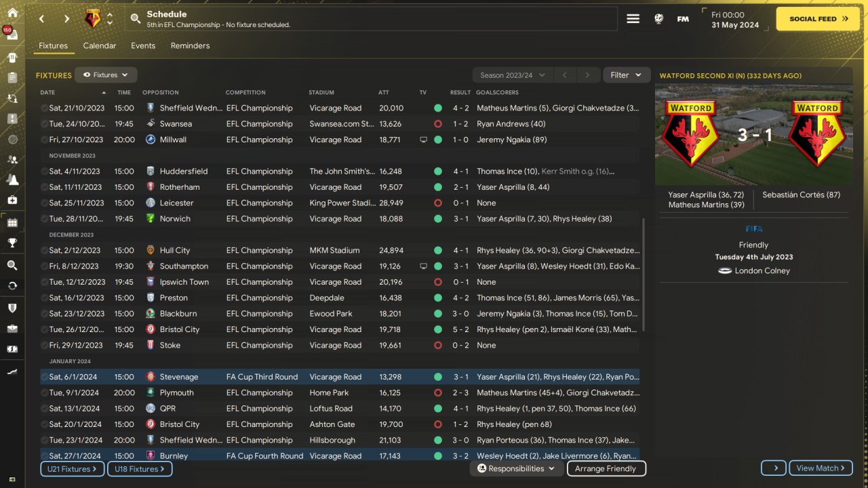Click the Leicester club badge
This screenshot has height=488, width=868.
151,203
